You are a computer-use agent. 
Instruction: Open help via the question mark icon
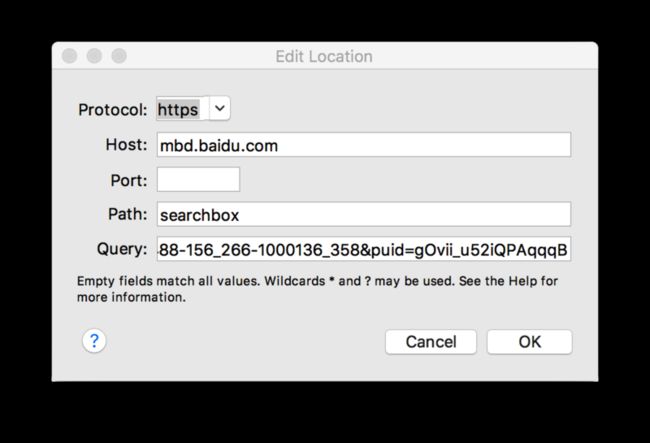94,341
